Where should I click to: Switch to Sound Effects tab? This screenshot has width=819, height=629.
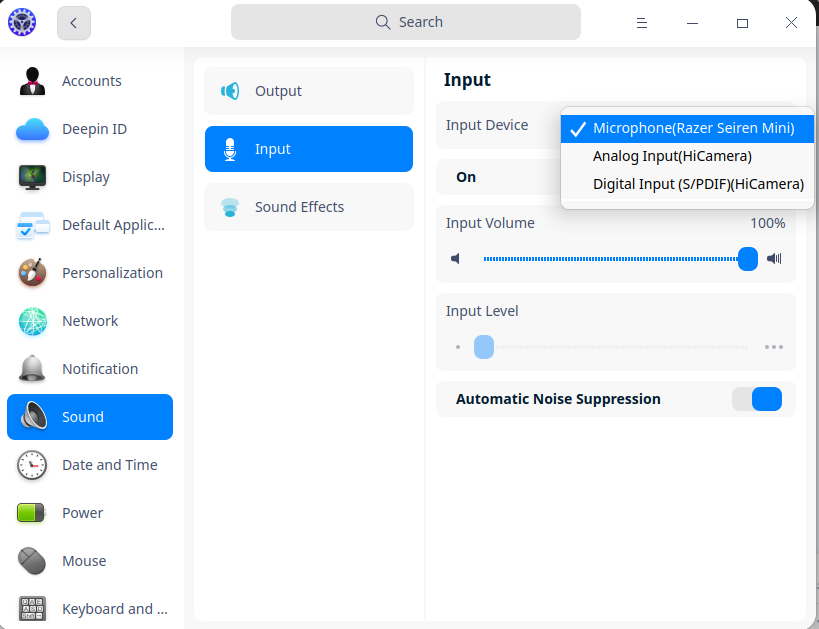(308, 207)
